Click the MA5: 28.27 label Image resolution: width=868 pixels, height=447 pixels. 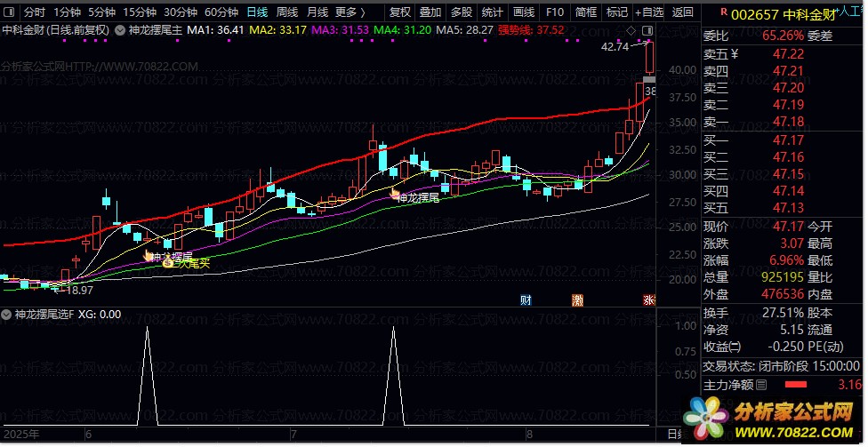tap(464, 30)
